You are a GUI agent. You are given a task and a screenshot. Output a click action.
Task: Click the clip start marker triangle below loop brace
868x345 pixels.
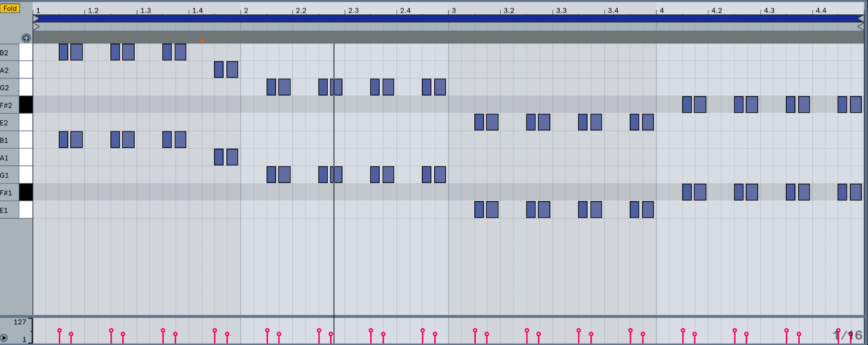pyautogui.click(x=36, y=27)
